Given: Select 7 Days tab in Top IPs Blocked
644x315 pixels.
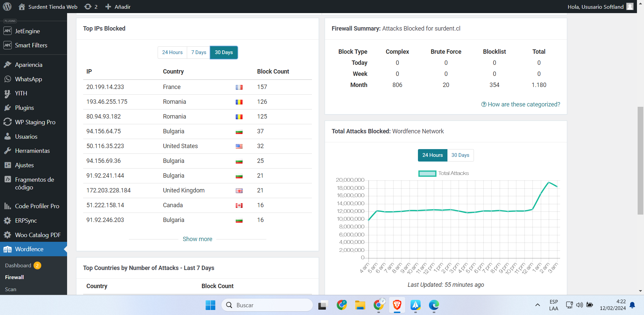Looking at the screenshot, I should coord(199,52).
